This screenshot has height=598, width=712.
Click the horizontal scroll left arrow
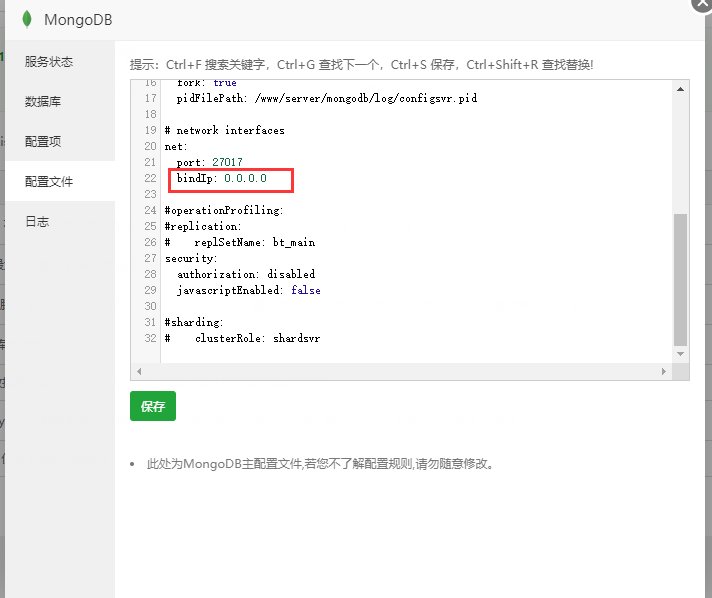point(139,371)
